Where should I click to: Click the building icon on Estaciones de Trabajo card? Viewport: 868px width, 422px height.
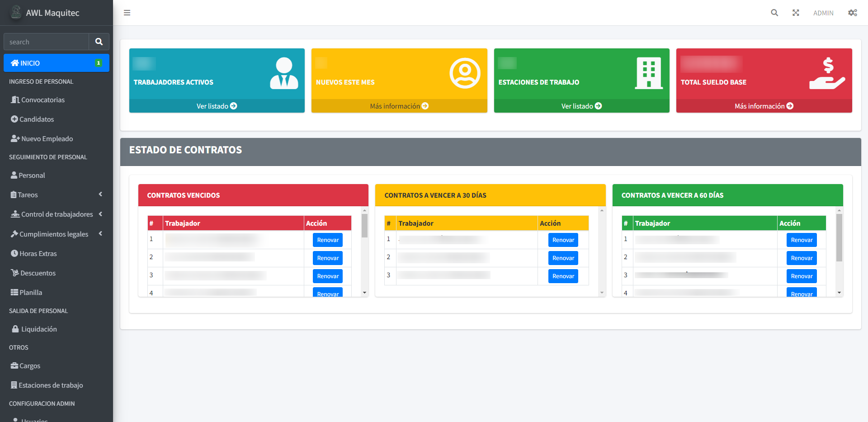coord(649,73)
